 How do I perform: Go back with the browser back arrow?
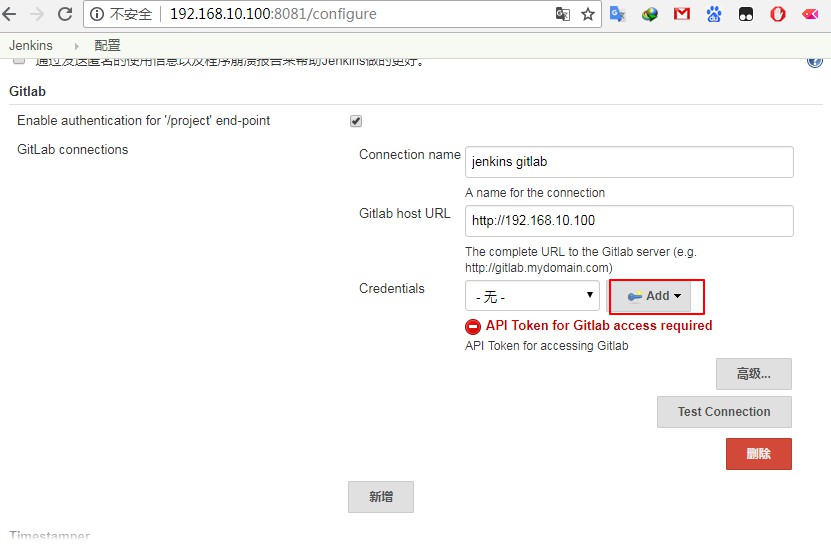point(10,15)
